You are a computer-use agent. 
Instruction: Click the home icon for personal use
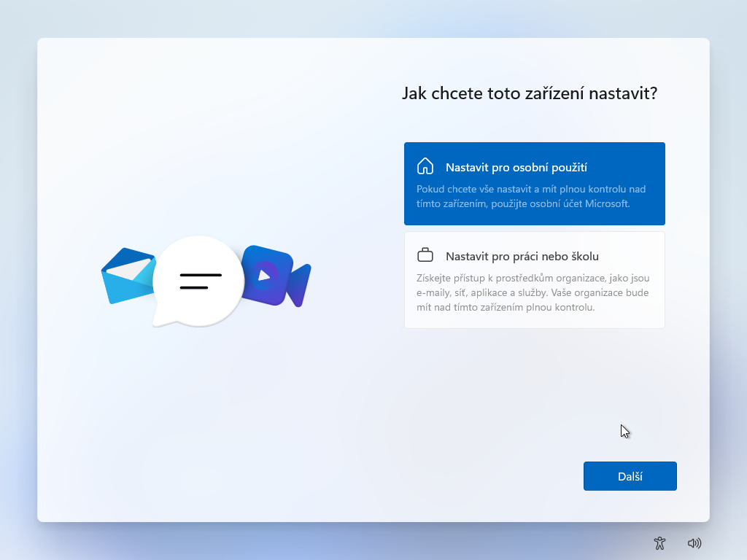[425, 166]
